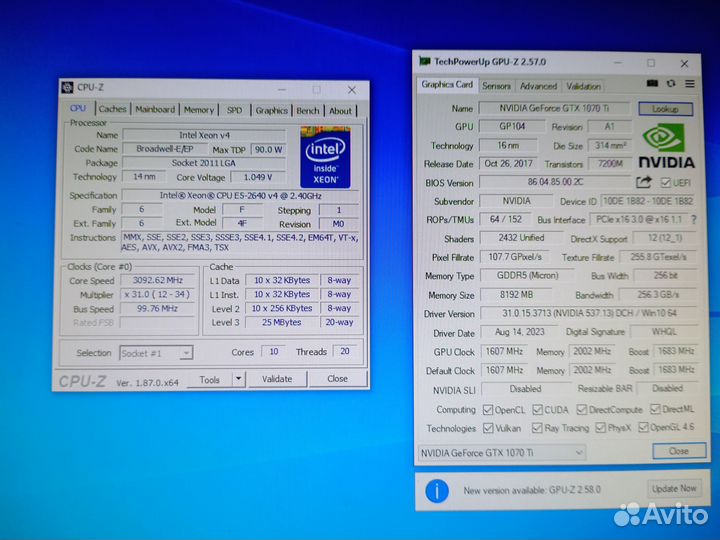Open the About tab in CPU-Z
720x540 pixels.
(x=340, y=111)
